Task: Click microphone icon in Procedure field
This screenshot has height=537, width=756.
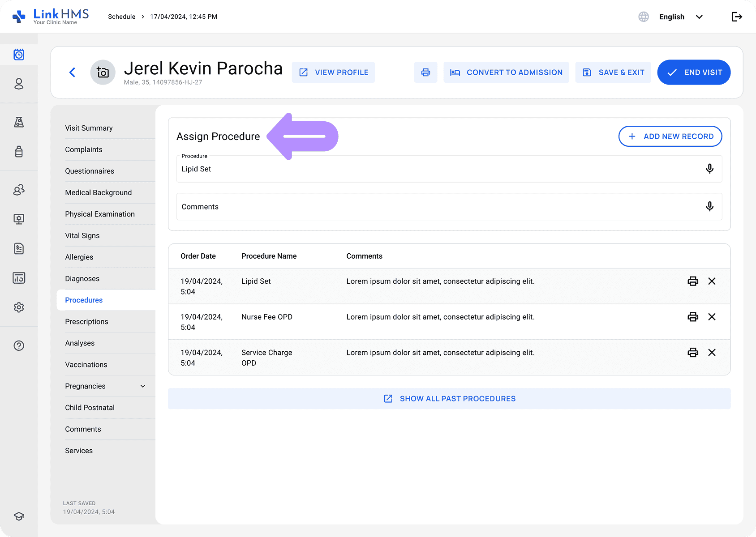Action: click(709, 169)
